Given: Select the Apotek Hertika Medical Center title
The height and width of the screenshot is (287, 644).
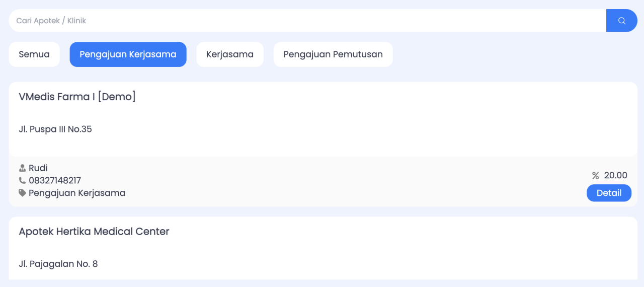Looking at the screenshot, I should 94,232.
